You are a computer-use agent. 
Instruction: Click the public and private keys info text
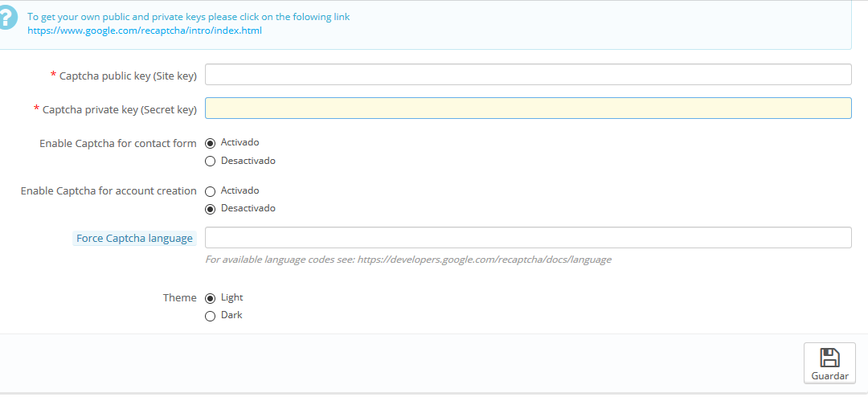click(x=189, y=17)
